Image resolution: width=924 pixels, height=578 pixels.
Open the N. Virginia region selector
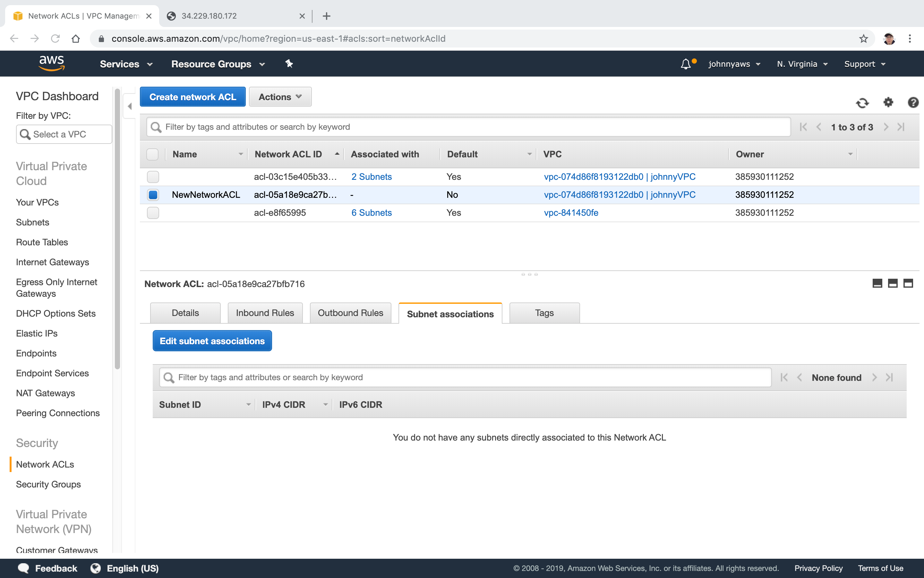pyautogui.click(x=802, y=64)
